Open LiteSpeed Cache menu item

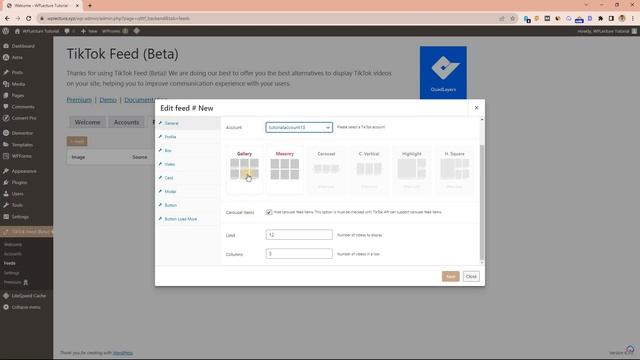coord(29,296)
